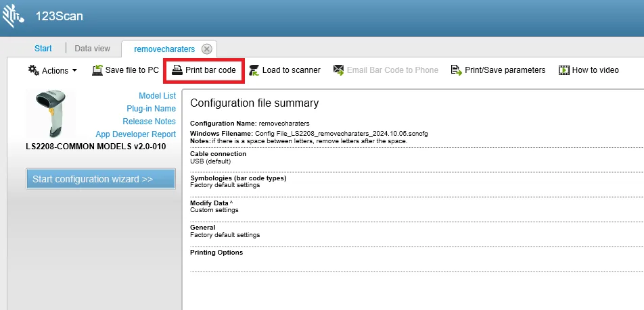This screenshot has height=310, width=644.
Task: Click the Email Bar Code to Phone icon
Action: click(x=339, y=70)
